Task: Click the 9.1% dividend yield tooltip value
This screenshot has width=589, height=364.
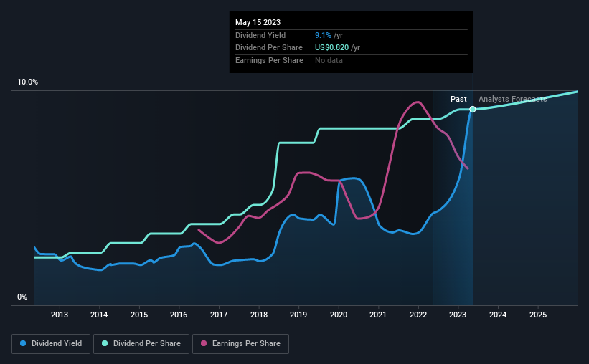Action: coord(323,35)
